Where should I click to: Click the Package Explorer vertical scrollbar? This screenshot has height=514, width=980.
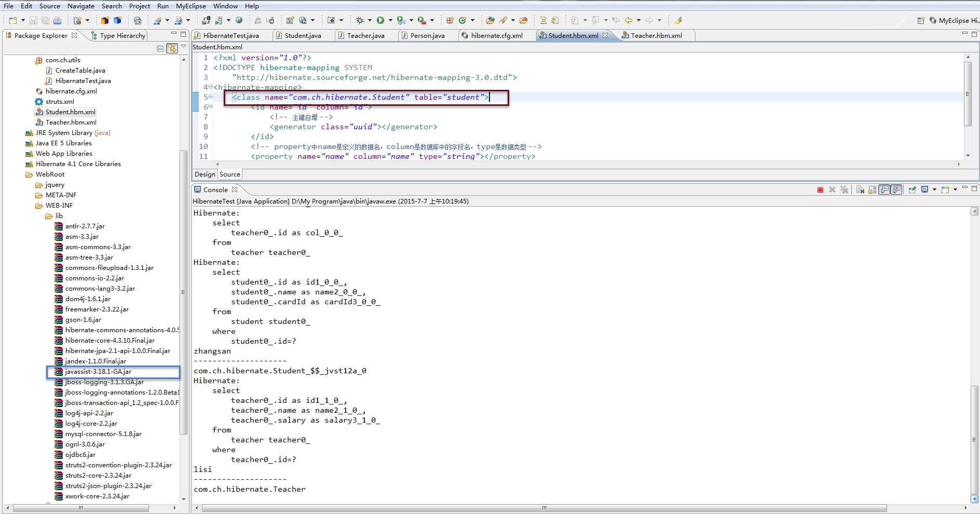pos(183,292)
